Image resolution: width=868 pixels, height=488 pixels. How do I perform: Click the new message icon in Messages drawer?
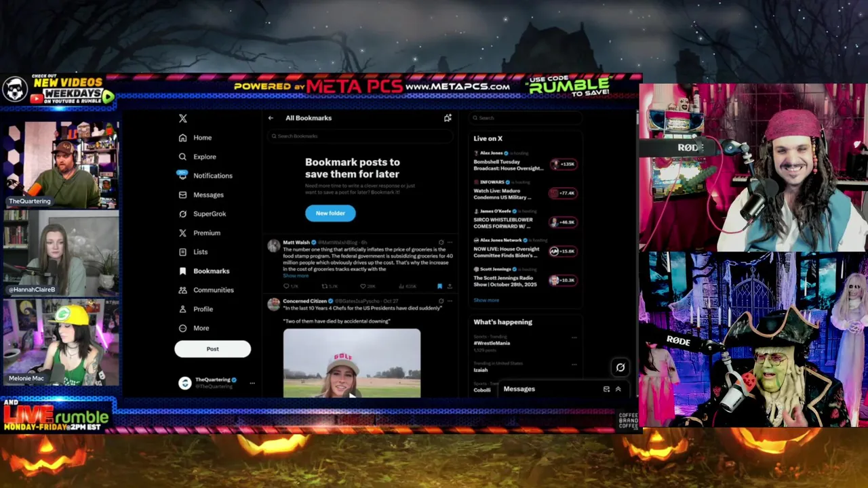[x=606, y=389]
